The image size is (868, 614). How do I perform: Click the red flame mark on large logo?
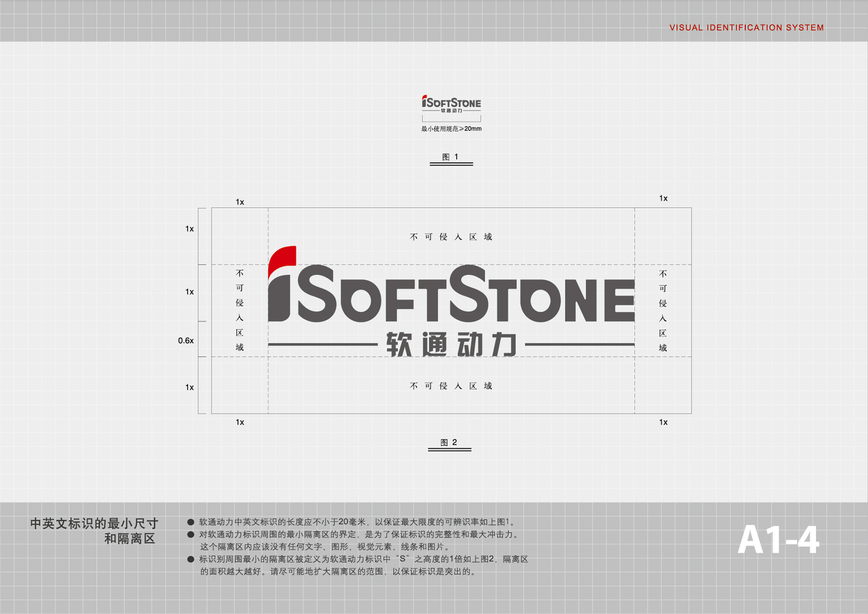pyautogui.click(x=283, y=261)
